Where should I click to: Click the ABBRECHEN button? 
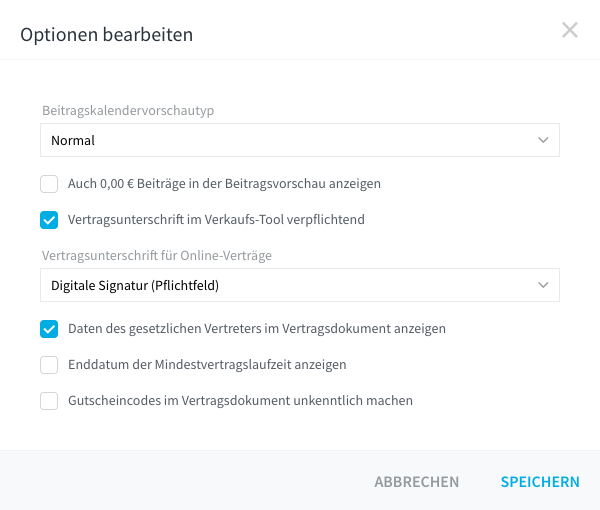[416, 482]
